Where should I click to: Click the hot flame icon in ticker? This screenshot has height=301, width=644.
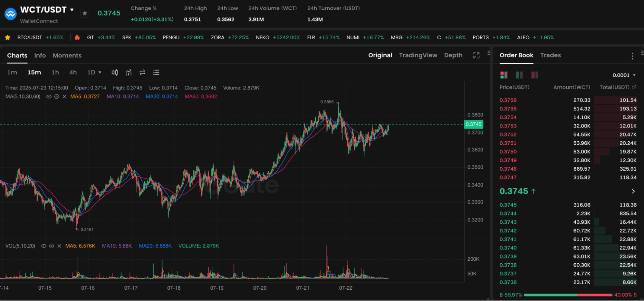coord(77,37)
